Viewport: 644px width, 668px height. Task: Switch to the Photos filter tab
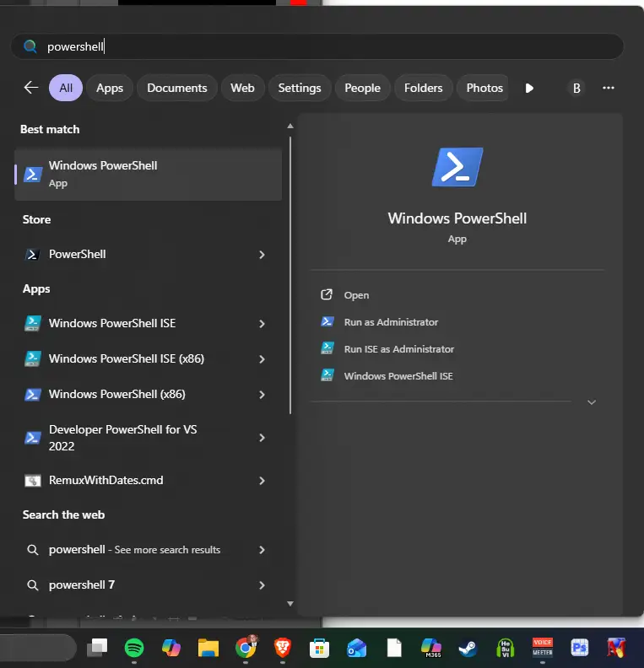click(483, 88)
